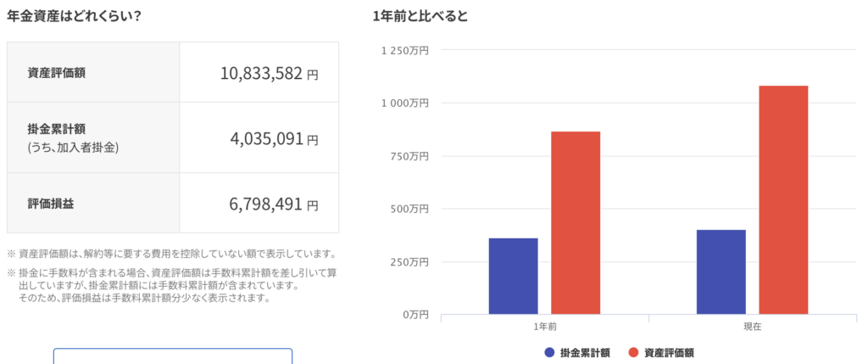
Task: Click the red 資産評価額 legend dot
Action: [633, 352]
